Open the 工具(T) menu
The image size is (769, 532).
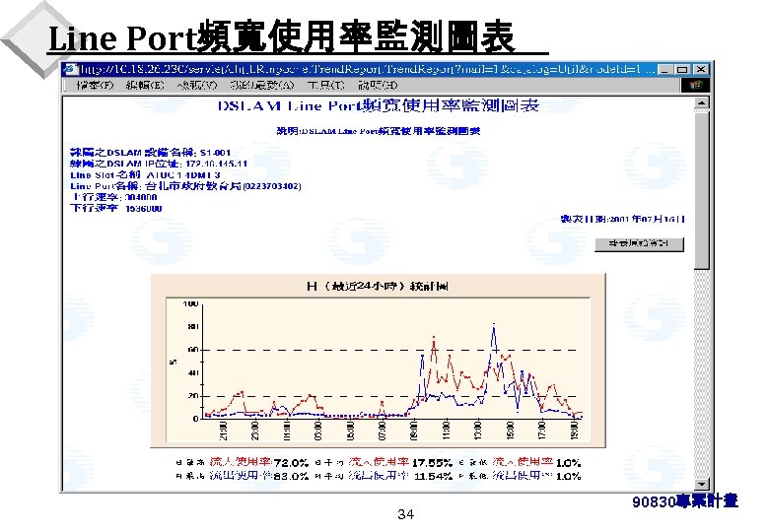coord(325,86)
